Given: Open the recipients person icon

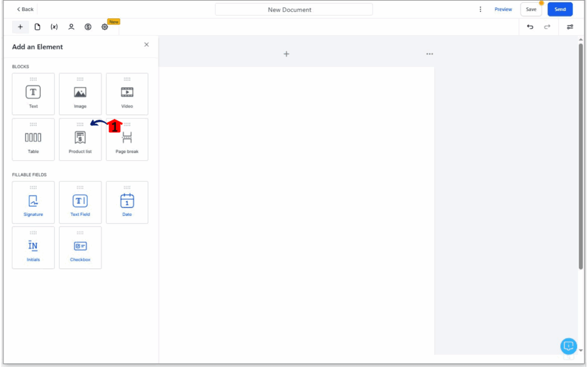Looking at the screenshot, I should [71, 27].
